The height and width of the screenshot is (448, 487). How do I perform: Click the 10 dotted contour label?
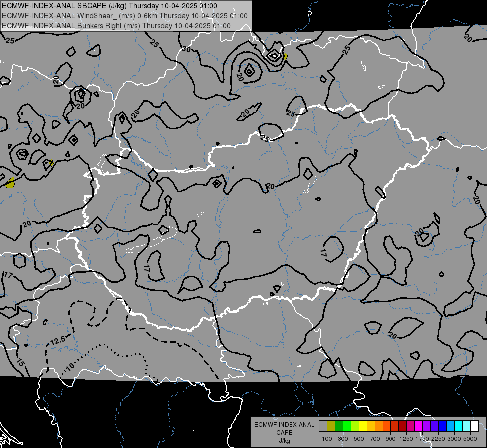[x=70, y=366]
